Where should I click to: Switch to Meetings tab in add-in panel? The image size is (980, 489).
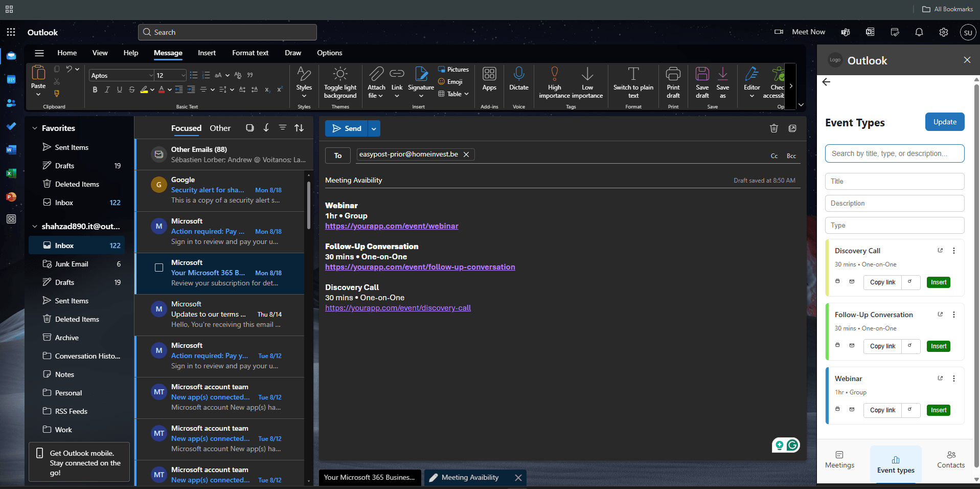pos(840,459)
